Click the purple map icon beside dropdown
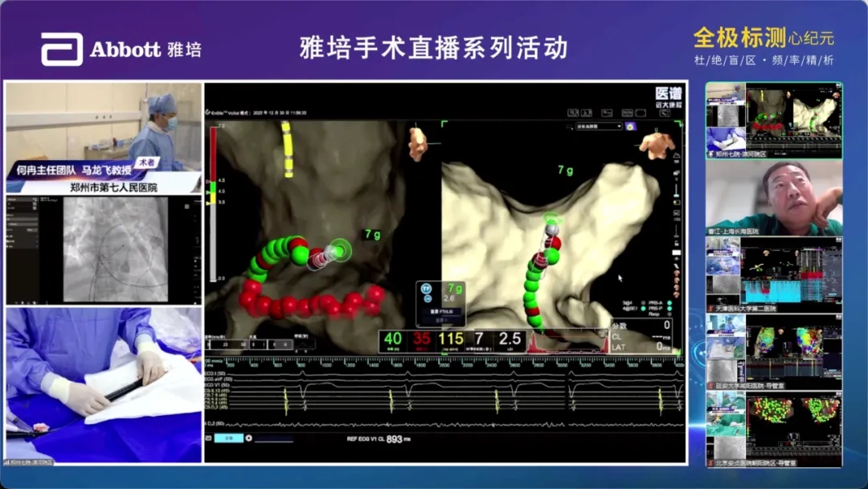Screen dimensions: 868x489 (x=631, y=126)
